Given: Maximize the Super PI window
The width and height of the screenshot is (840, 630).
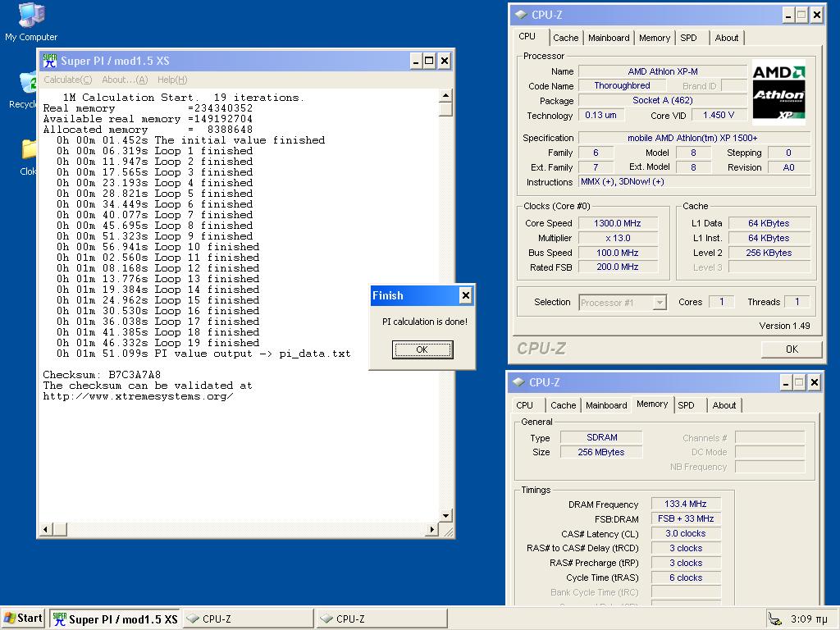Looking at the screenshot, I should [x=429, y=61].
